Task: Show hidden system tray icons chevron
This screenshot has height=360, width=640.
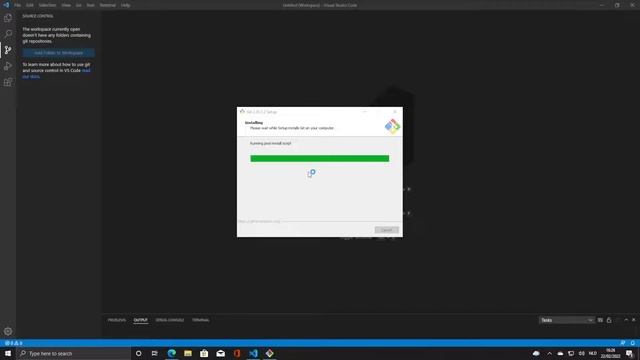Action: (549, 353)
